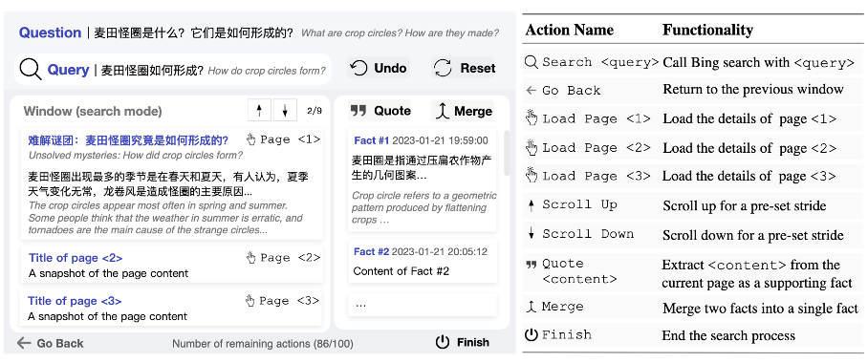Reset the search session
The image size is (868, 363).
tap(464, 68)
